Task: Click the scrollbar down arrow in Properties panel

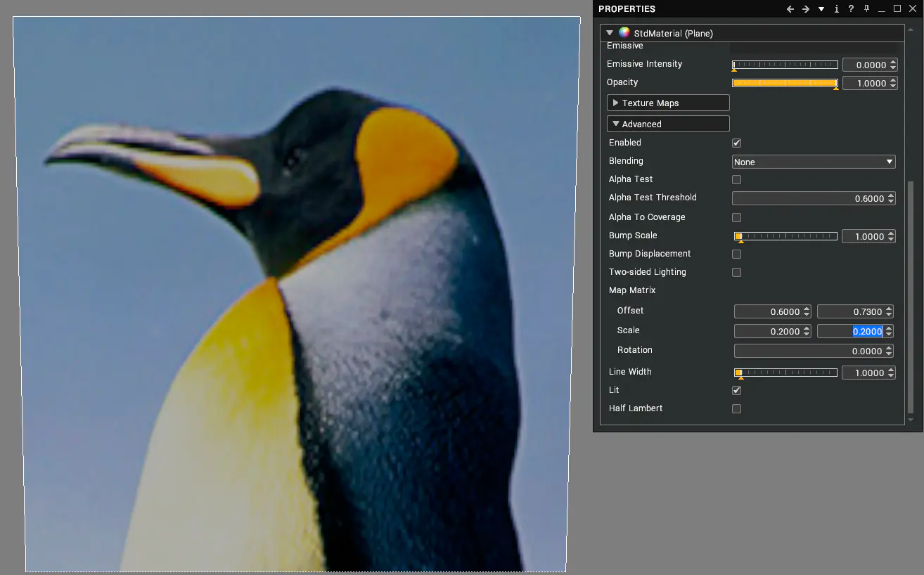Action: click(x=911, y=420)
